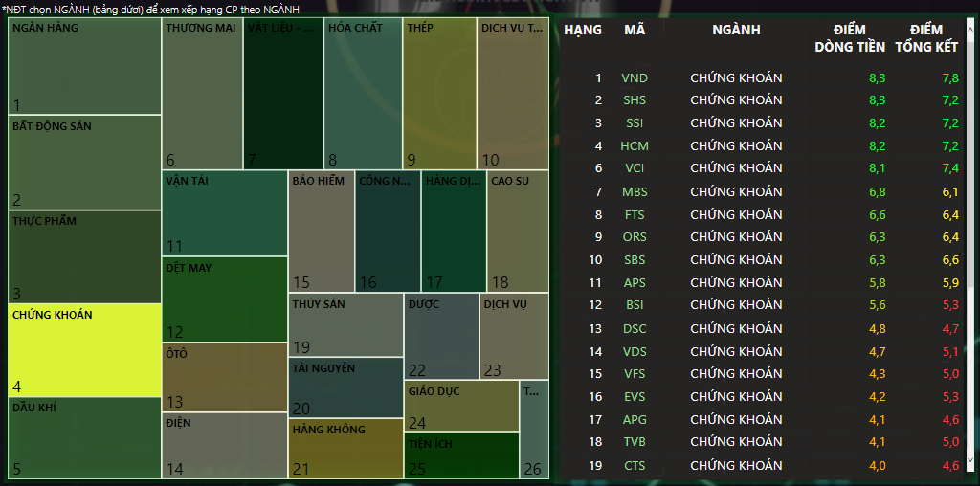Select the BẤT ĐỘNG SẢN sector tile
The height and width of the screenshot is (486, 980).
[85, 163]
